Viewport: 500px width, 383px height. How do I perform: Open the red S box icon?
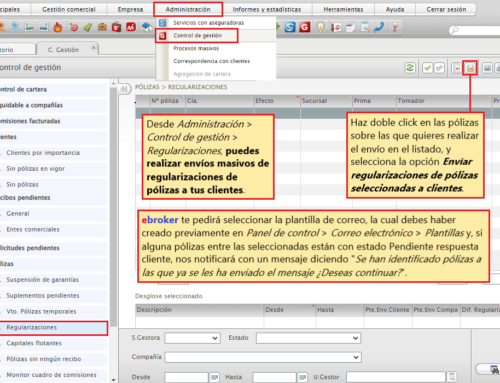[336, 27]
